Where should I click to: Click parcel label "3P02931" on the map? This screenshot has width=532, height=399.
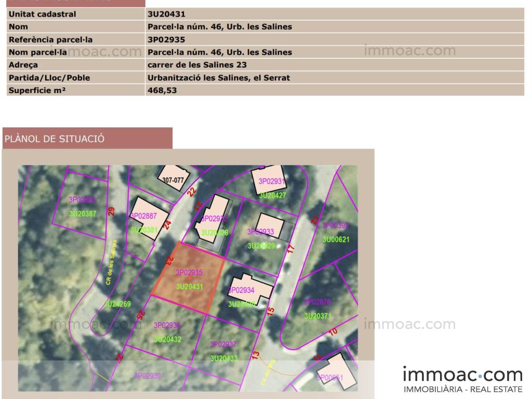272,181
